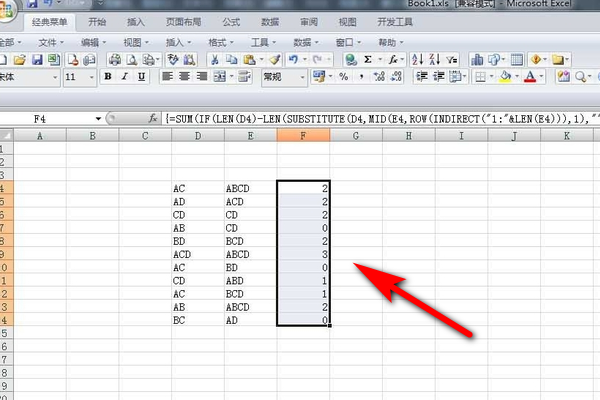
Task: Click the Merge and Center icon
Action: (220, 77)
